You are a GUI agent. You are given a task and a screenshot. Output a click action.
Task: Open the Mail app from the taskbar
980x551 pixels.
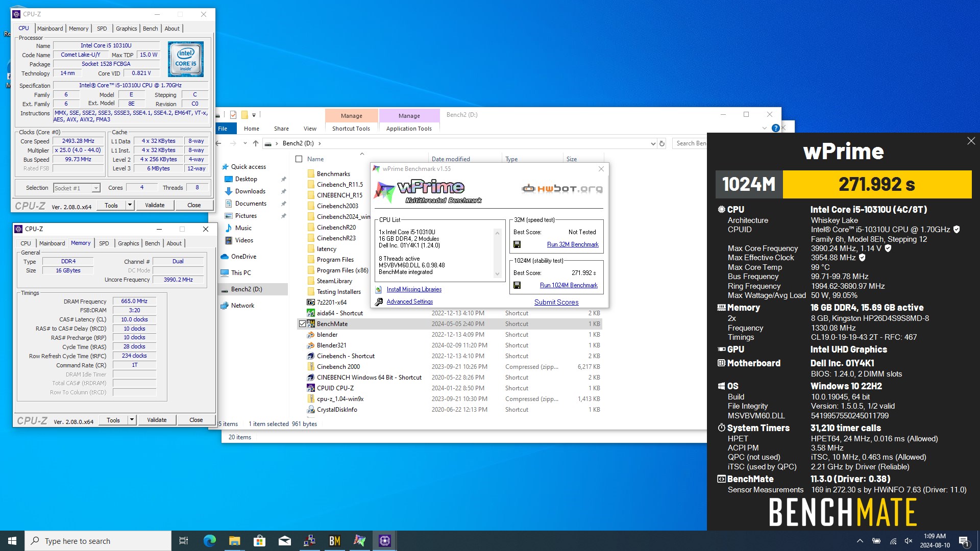pyautogui.click(x=285, y=541)
